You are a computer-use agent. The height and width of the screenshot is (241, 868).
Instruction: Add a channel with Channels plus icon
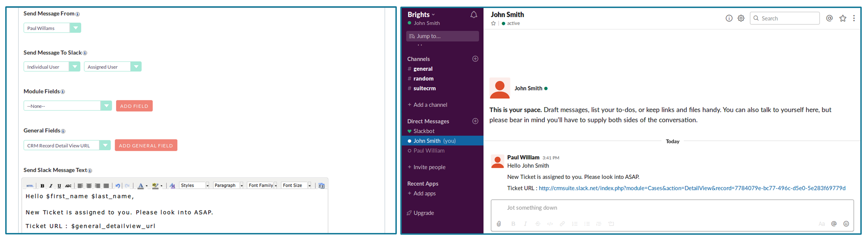point(475,59)
